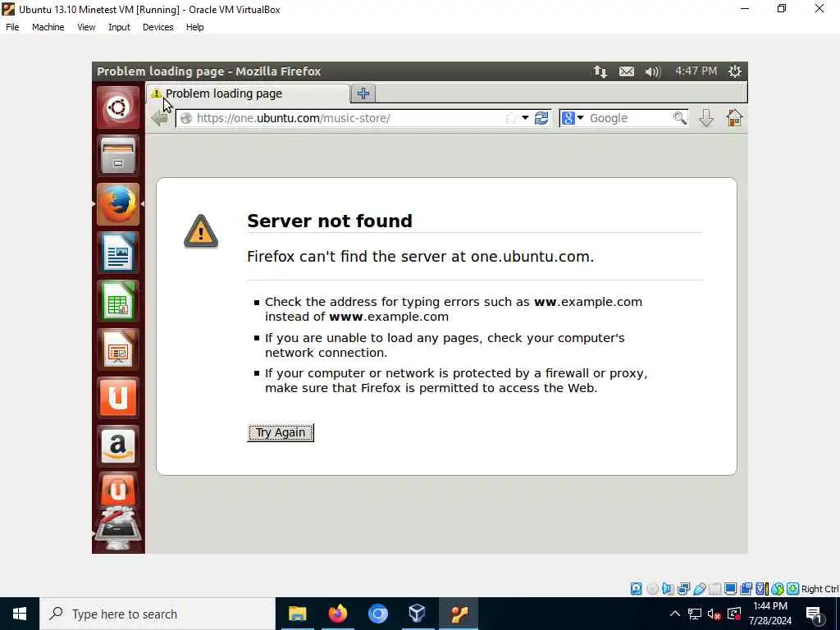Launch LibreOffice Impress from the launcher
Viewport: 840px width, 630px height.
(118, 349)
